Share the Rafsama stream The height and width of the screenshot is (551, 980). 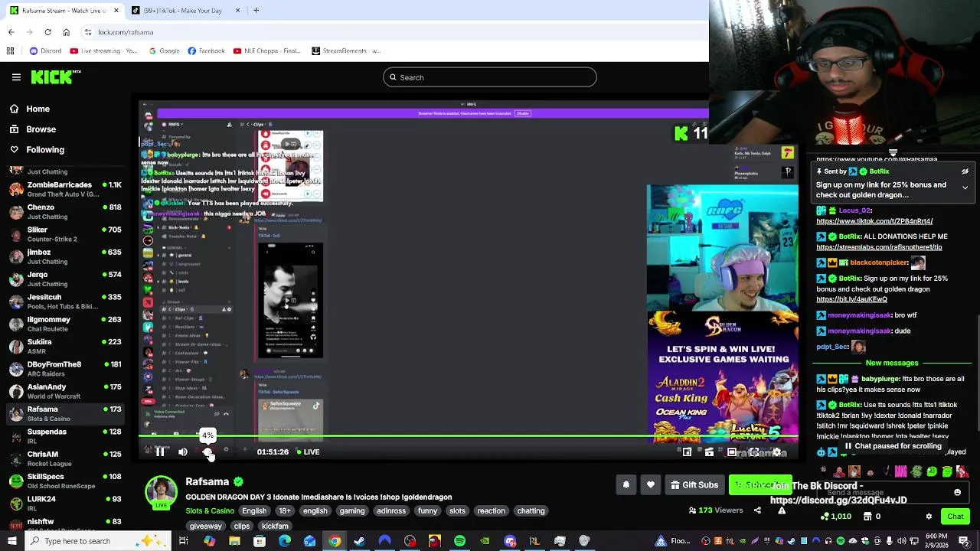(x=757, y=510)
